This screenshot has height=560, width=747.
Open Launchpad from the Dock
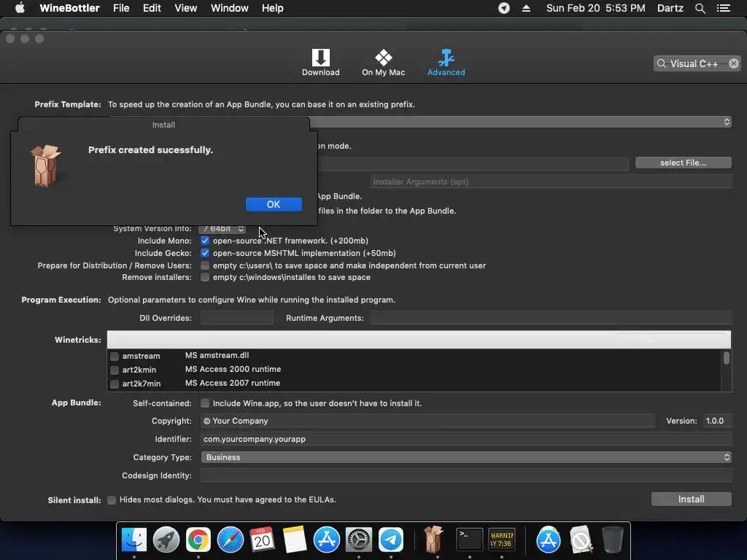(x=166, y=540)
